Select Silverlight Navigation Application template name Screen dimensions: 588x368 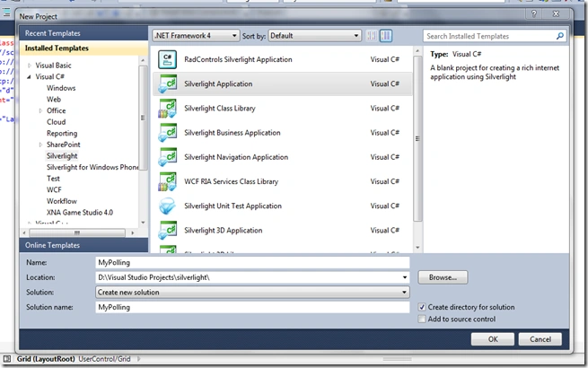click(236, 157)
